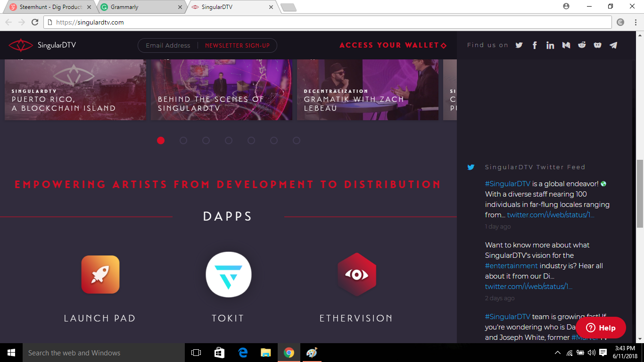The width and height of the screenshot is (644, 362).
Task: Select the fourth carousel dot
Action: [x=229, y=140]
